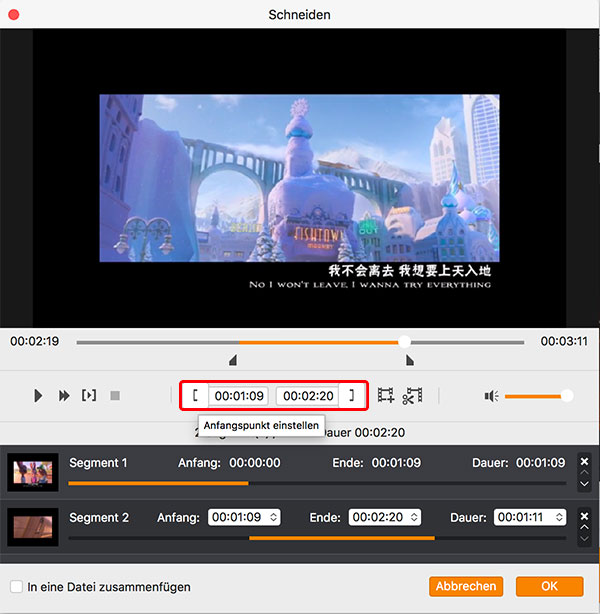Delete Segment 2 with its X icon

[584, 516]
